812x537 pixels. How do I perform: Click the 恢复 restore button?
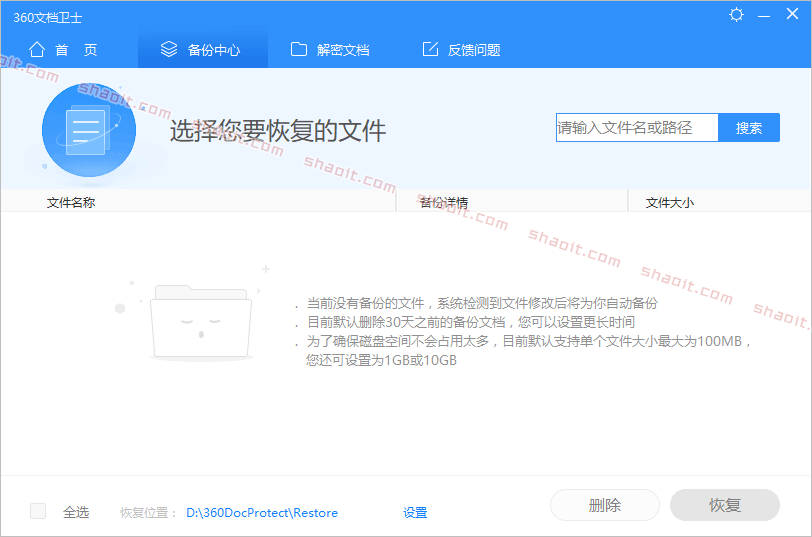(x=724, y=505)
